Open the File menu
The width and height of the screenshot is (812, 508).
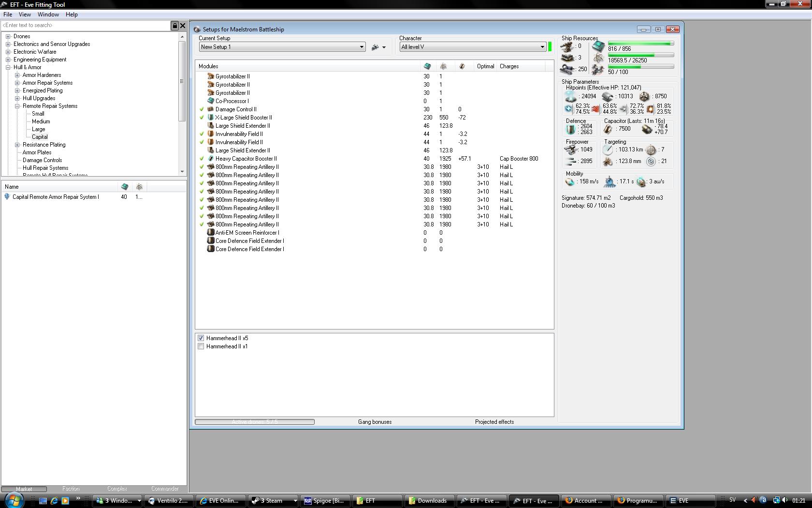tap(8, 15)
